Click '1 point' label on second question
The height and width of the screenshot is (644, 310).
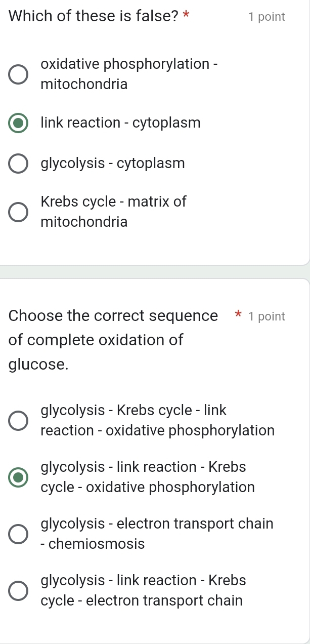[x=267, y=316]
